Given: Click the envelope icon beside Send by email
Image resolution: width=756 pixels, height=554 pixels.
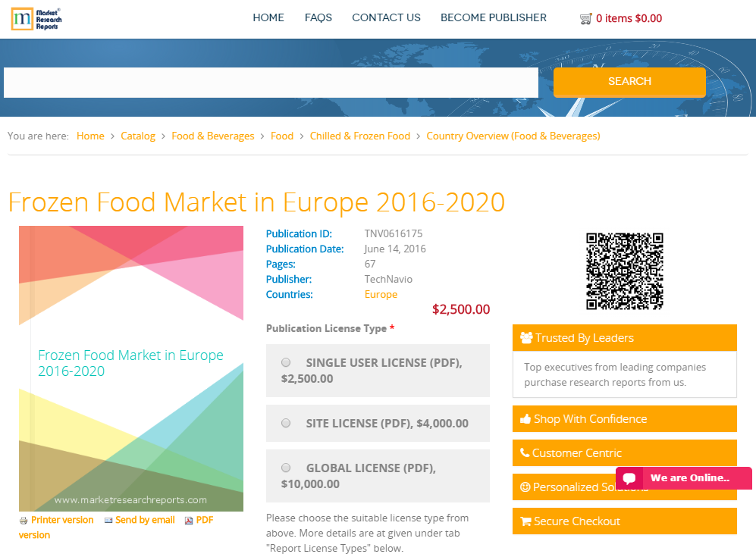Looking at the screenshot, I should [108, 521].
